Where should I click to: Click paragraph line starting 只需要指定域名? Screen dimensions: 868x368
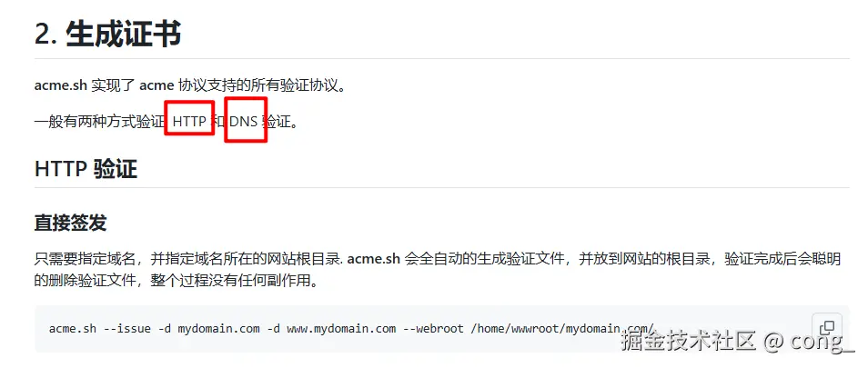[x=438, y=259]
